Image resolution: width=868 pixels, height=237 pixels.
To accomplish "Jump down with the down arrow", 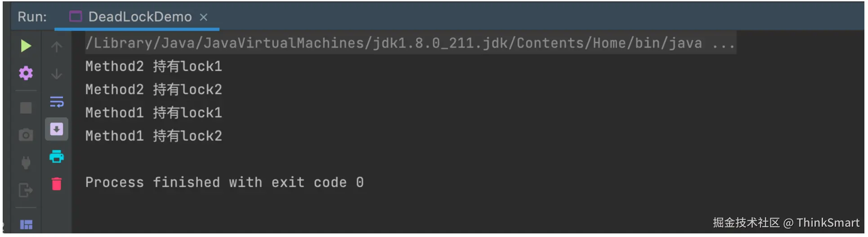I will 57,74.
